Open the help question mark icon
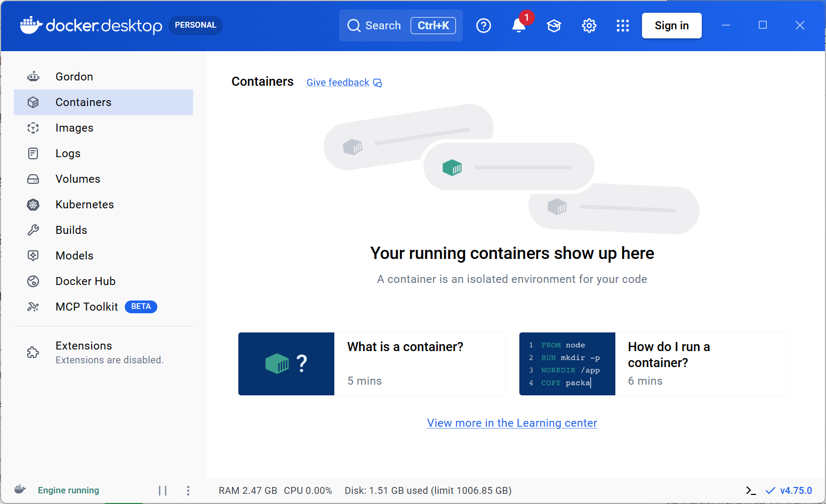 [484, 26]
